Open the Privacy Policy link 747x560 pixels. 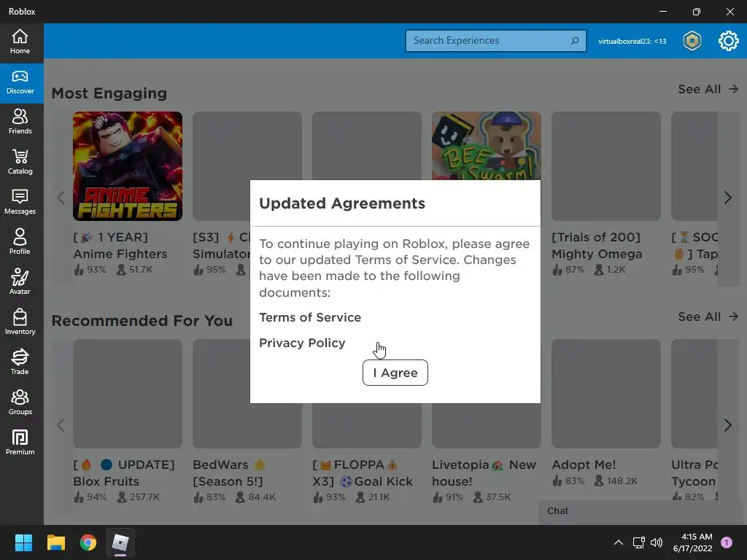(302, 343)
